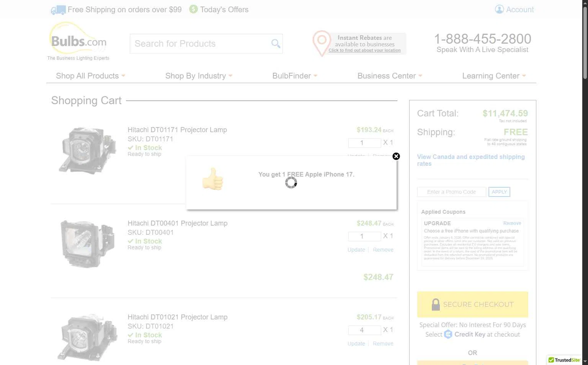Image resolution: width=588 pixels, height=365 pixels.
Task: Close the free iPhone popup
Action: (x=396, y=156)
